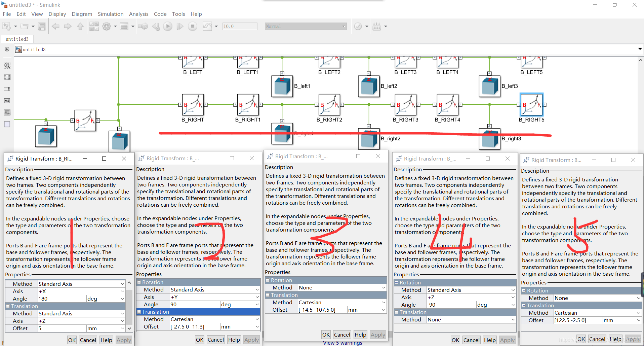The width and height of the screenshot is (644, 346).
Task: Save the model with the floppy disk icon
Action: pyautogui.click(x=42, y=26)
